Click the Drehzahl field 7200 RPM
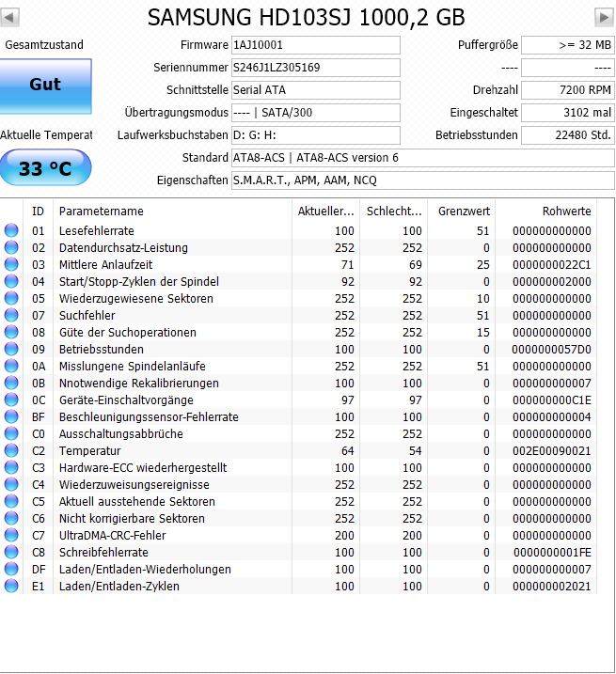This screenshot has height=674, width=616. pyautogui.click(x=568, y=90)
